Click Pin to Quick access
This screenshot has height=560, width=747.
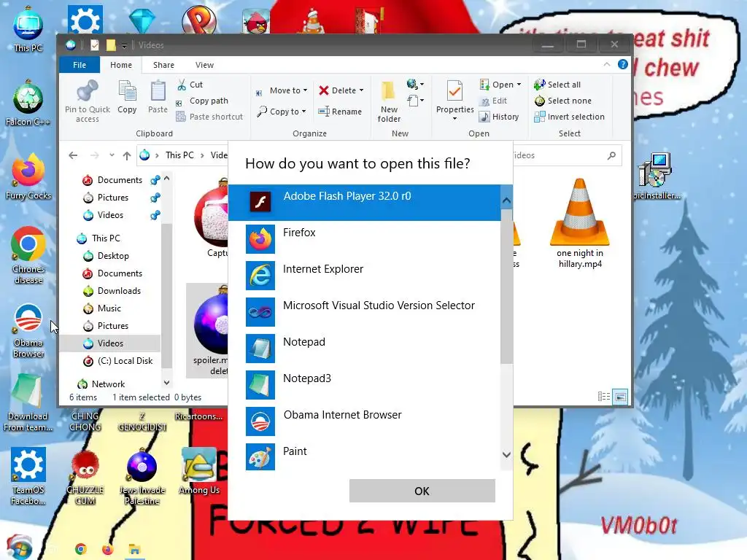pos(88,101)
